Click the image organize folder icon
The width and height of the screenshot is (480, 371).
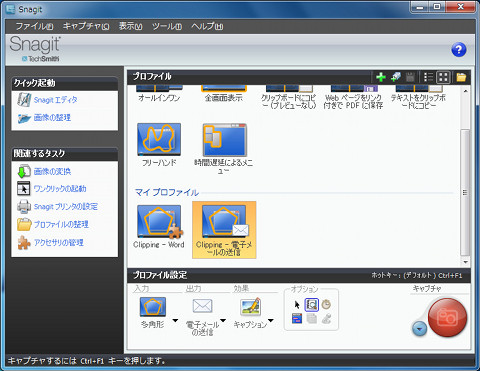24,118
